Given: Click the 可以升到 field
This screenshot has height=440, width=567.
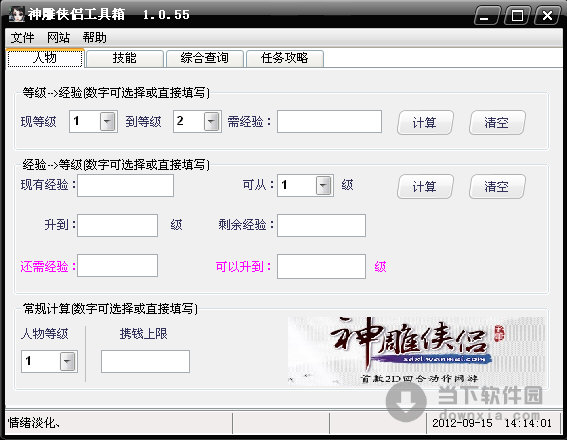Looking at the screenshot, I should (x=321, y=266).
